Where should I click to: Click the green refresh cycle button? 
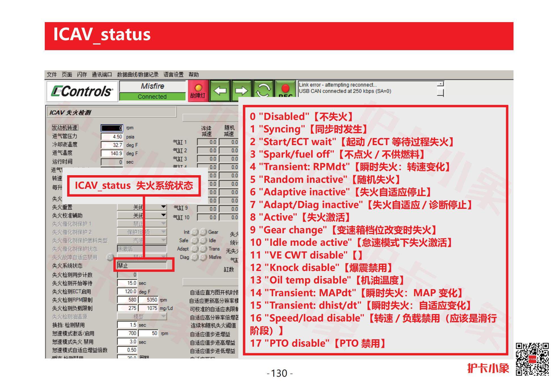tap(263, 90)
